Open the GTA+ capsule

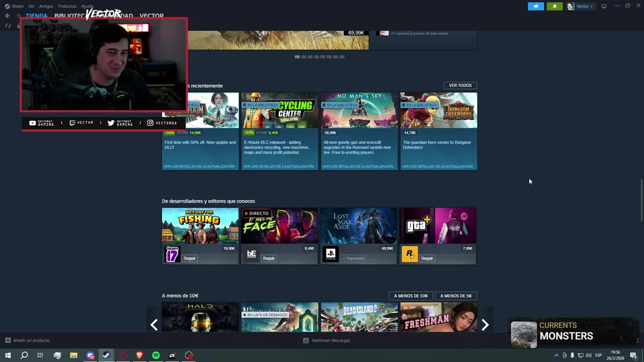click(x=438, y=226)
